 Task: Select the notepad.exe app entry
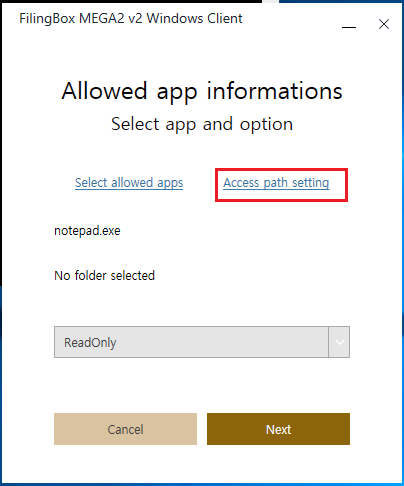[87, 231]
